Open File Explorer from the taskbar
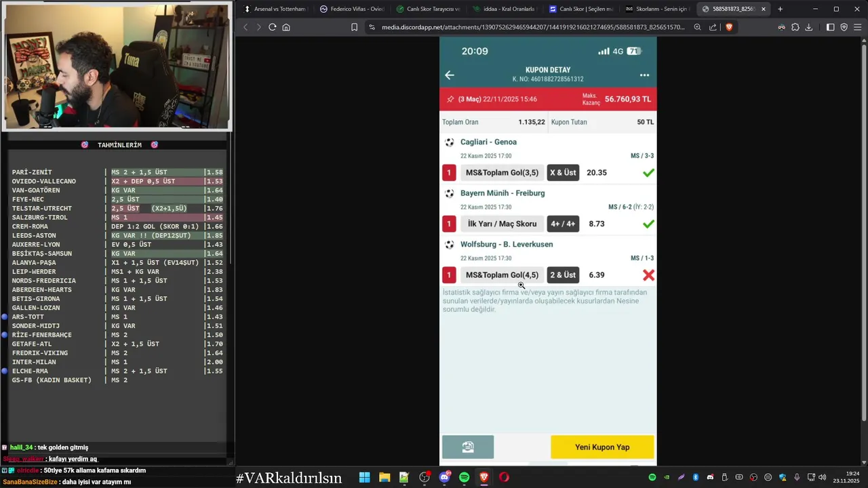Image resolution: width=868 pixels, height=488 pixels. [384, 477]
